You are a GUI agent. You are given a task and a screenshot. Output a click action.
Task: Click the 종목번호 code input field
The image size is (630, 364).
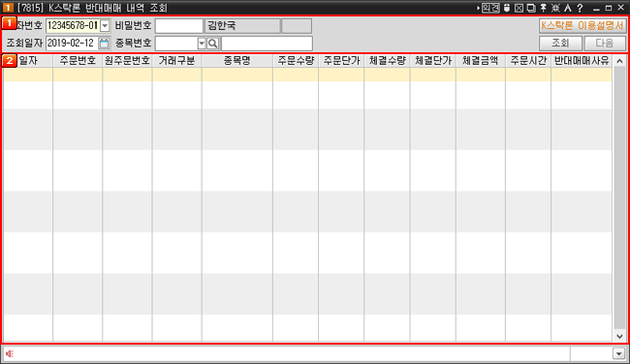pos(176,44)
